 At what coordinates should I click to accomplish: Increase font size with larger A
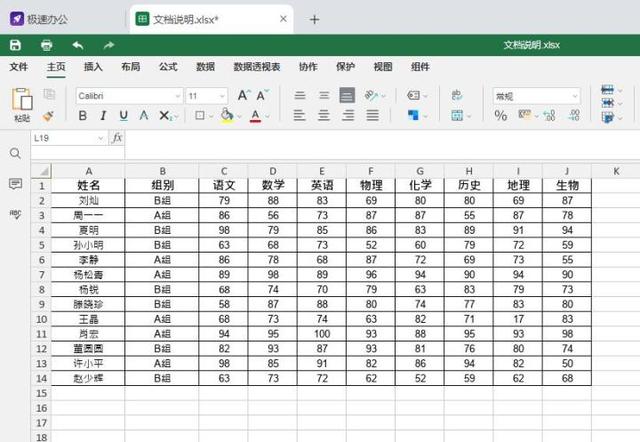click(x=244, y=96)
